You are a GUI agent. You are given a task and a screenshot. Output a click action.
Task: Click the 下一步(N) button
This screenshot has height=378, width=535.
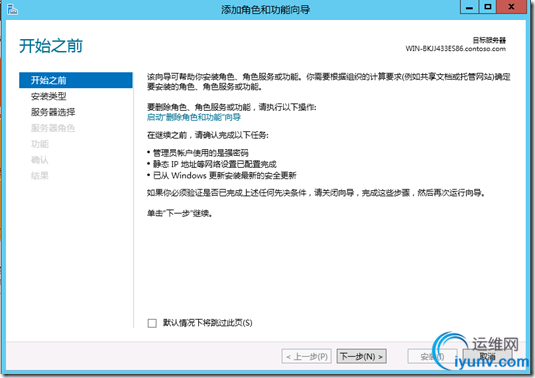[x=361, y=357]
